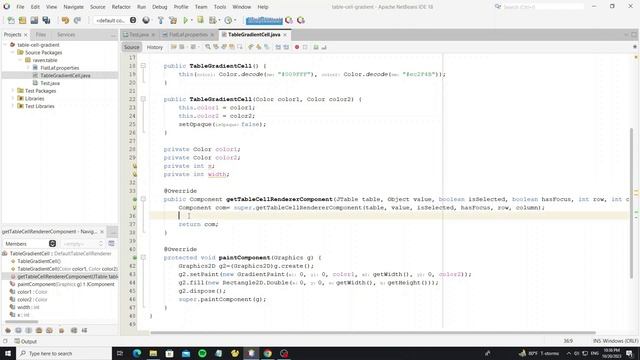Clean and Build project with broom-hammer icon

(x=173, y=20)
